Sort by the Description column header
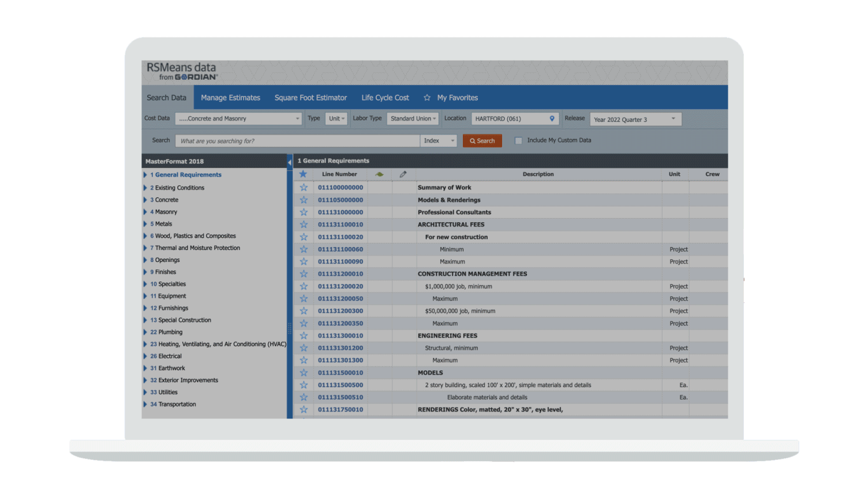 click(x=538, y=174)
